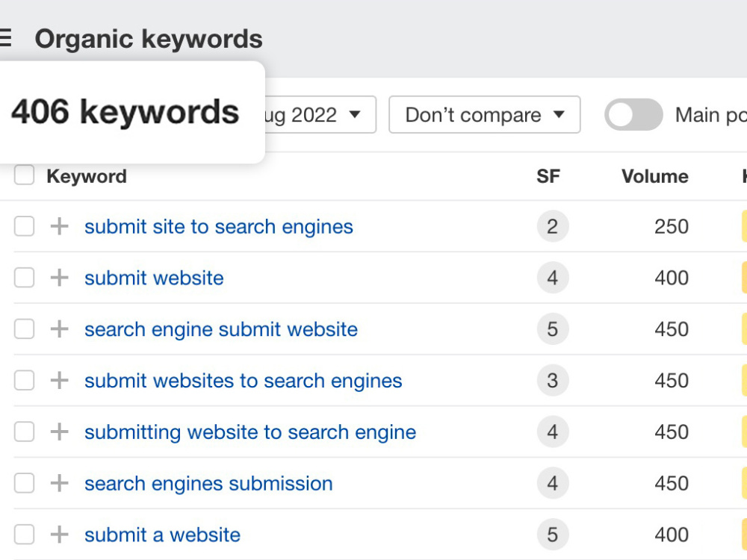Sort by the Keyword column header
The image size is (747, 560).
(x=87, y=177)
